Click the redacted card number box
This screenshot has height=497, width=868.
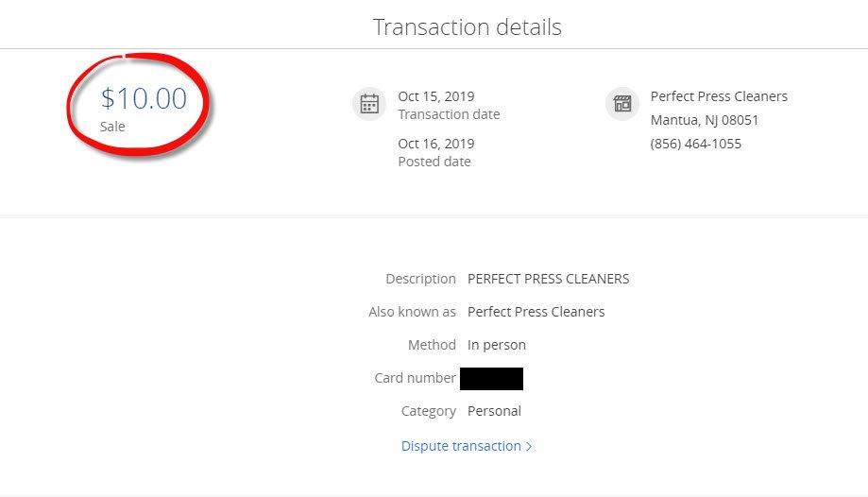(491, 379)
